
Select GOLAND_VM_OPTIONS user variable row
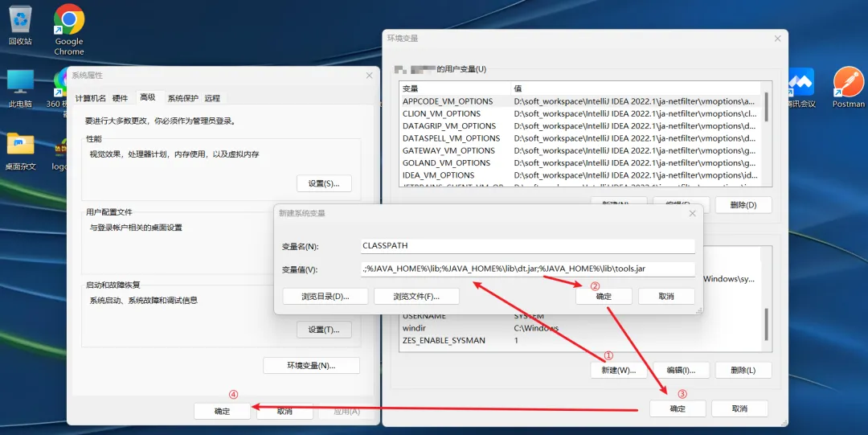[581, 163]
